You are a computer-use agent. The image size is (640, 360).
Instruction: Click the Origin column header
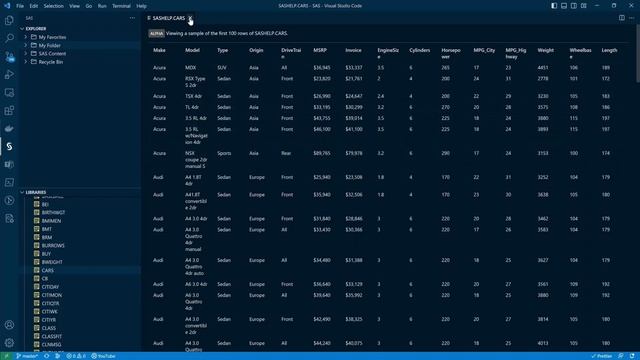click(256, 50)
